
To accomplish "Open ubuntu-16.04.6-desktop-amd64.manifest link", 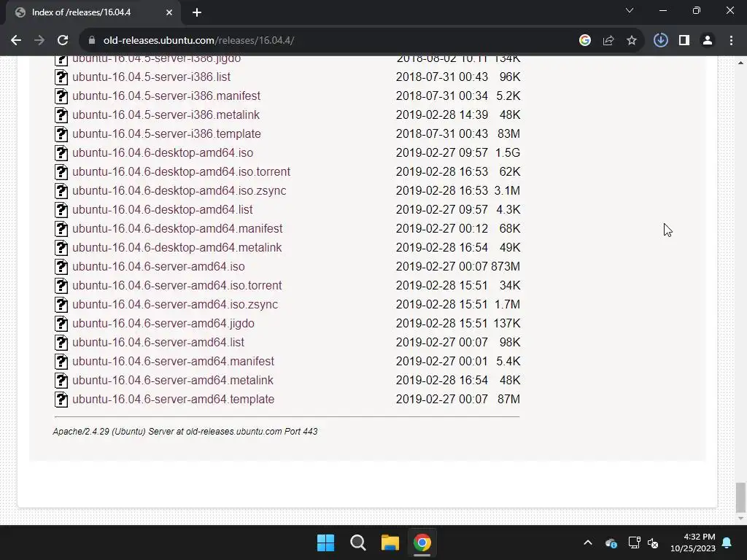I will (177, 228).
